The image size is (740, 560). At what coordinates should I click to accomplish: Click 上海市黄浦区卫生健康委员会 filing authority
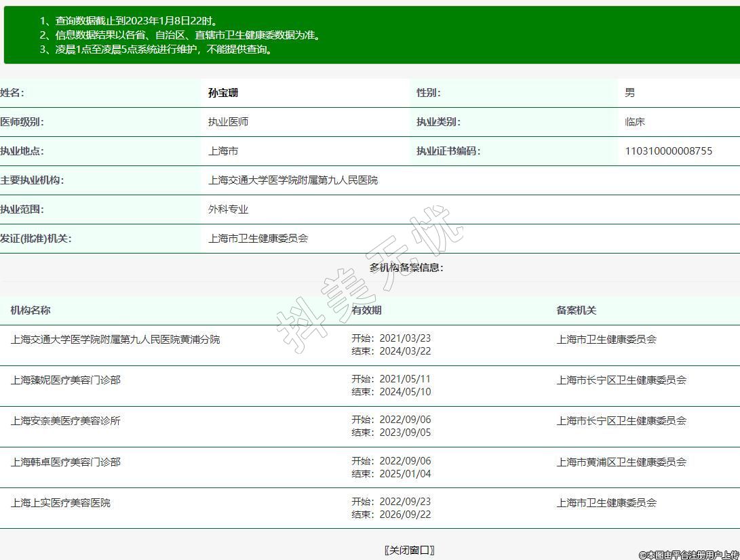click(x=621, y=462)
